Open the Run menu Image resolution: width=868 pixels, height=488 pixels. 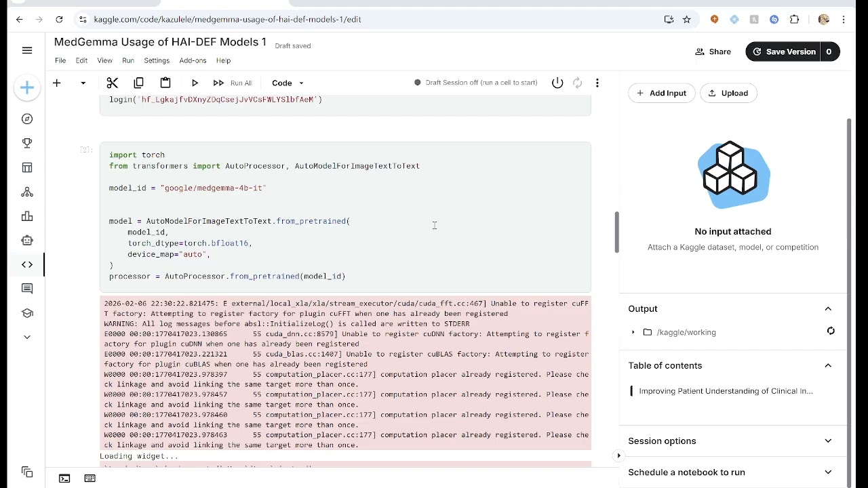pyautogui.click(x=128, y=60)
